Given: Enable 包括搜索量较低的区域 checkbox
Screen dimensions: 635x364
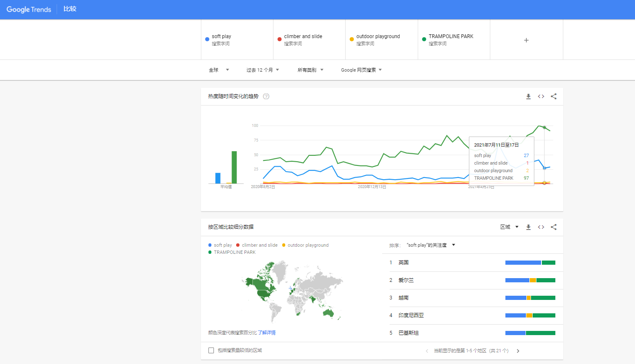Looking at the screenshot, I should pos(211,351).
